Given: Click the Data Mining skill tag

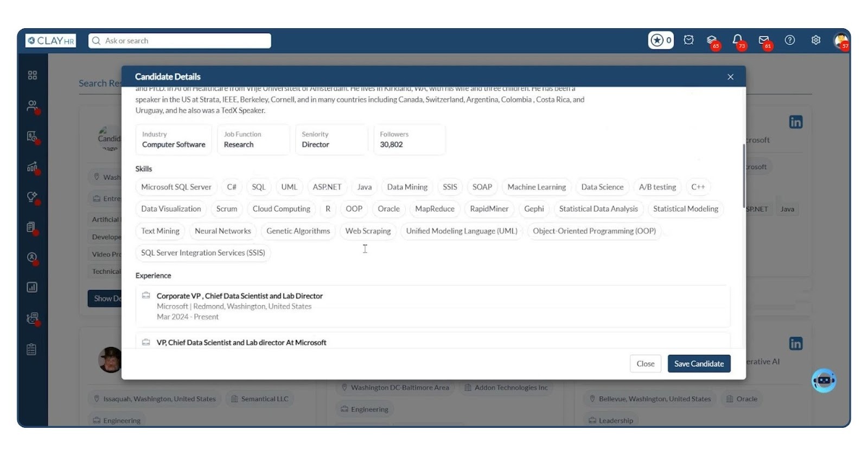Looking at the screenshot, I should click(407, 187).
